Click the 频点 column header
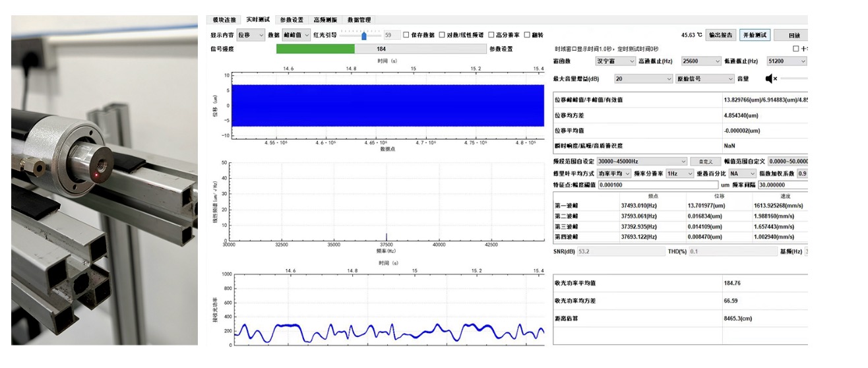 654,196
